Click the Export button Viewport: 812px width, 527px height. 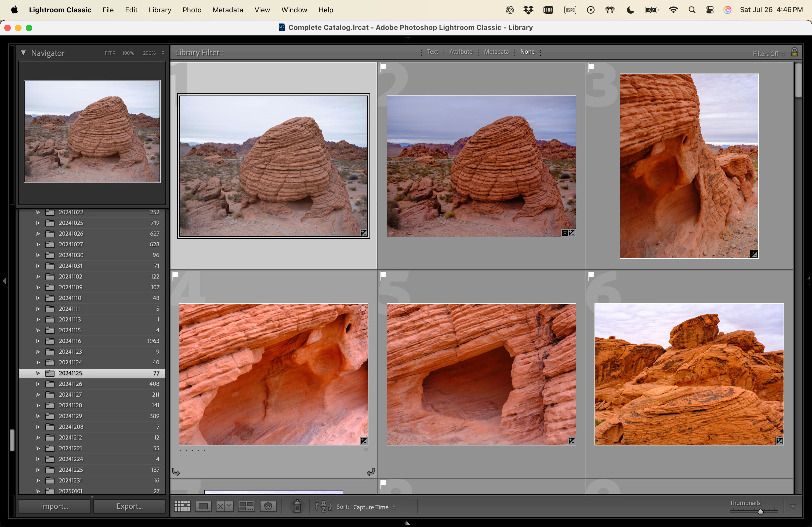click(130, 506)
